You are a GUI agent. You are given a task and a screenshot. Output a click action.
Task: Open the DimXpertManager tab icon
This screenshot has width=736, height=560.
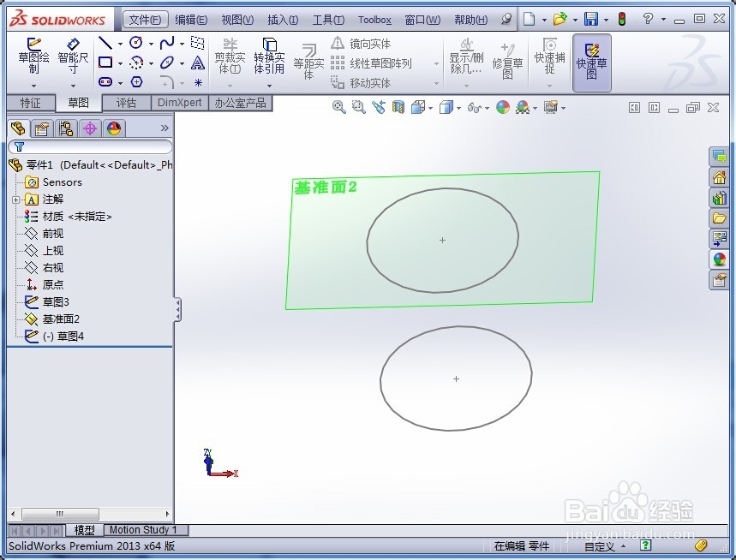point(90,128)
